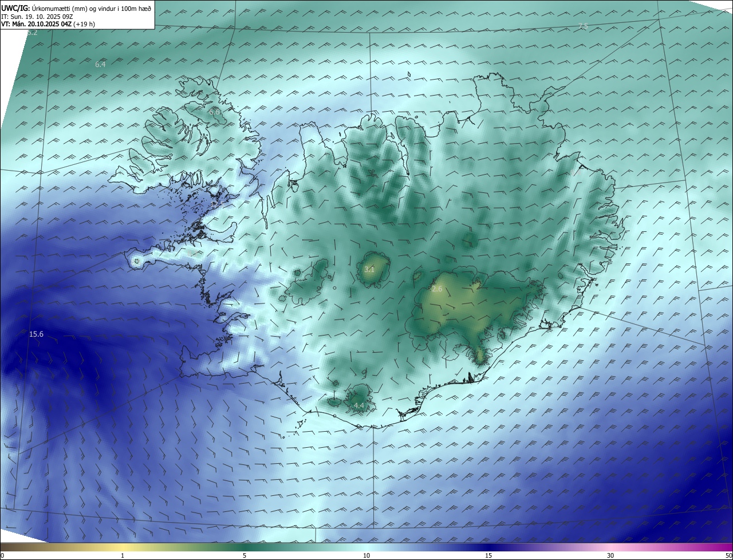This screenshot has width=733, height=560.
Task: Click the '4.4' value near the south coast
Action: click(359, 406)
